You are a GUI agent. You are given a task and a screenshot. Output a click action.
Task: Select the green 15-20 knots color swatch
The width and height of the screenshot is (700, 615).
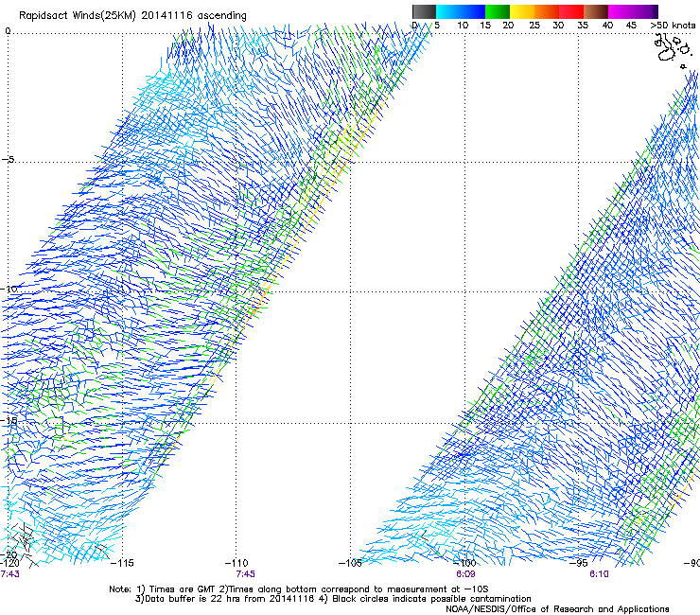pyautogui.click(x=498, y=11)
